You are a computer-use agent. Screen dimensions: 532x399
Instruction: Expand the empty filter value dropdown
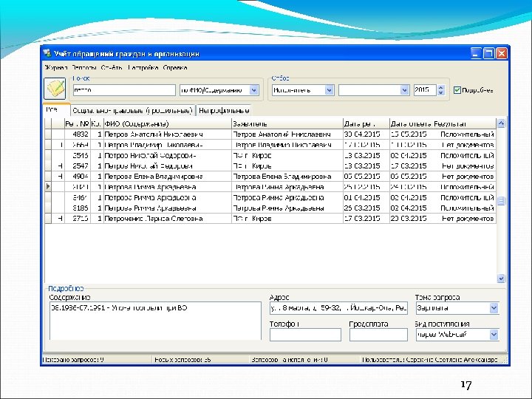tap(403, 90)
